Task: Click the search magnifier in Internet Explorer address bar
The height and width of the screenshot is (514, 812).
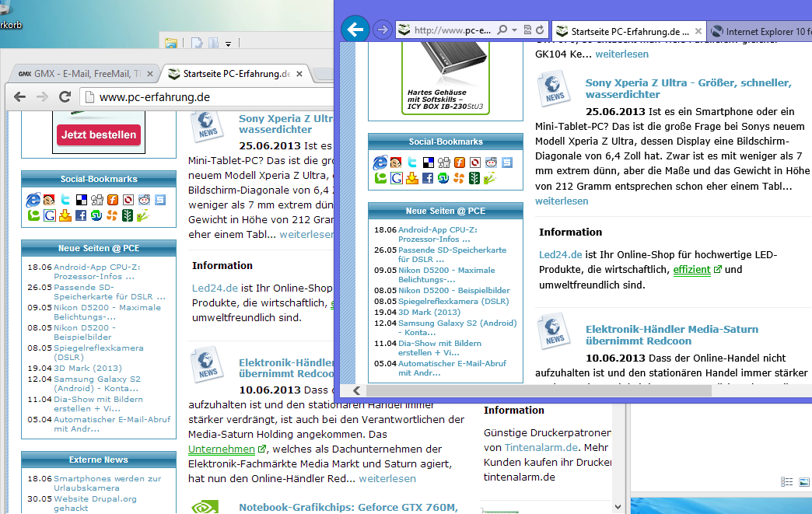Action: 503,30
